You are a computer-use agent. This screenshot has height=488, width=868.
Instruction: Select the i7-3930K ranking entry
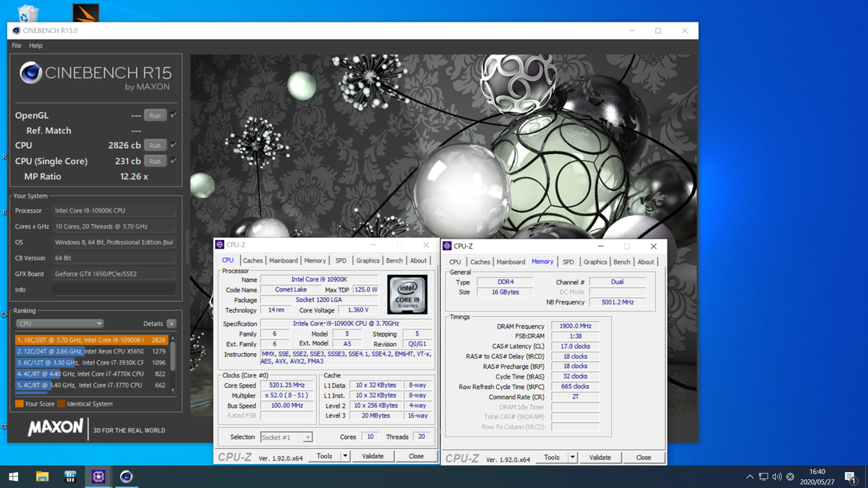[x=91, y=362]
